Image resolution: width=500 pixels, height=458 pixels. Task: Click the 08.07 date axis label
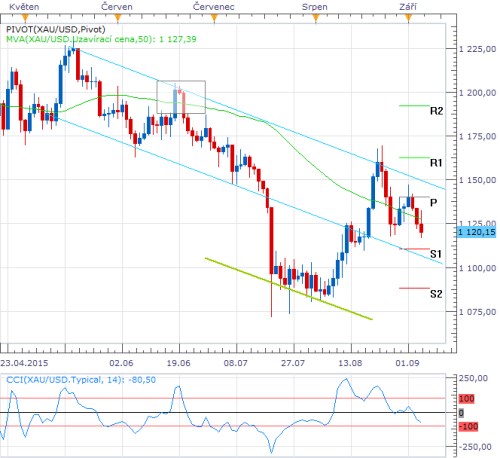[x=236, y=363]
